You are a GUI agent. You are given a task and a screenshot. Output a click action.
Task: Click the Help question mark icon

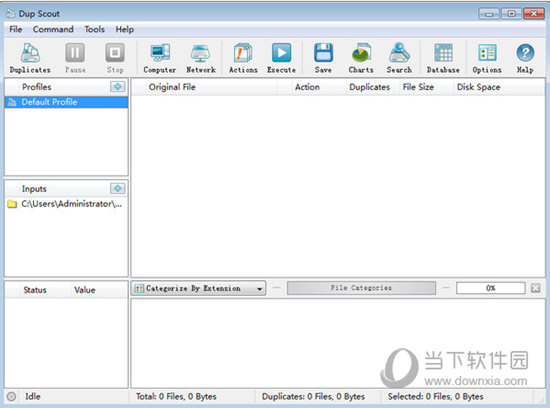[x=525, y=53]
